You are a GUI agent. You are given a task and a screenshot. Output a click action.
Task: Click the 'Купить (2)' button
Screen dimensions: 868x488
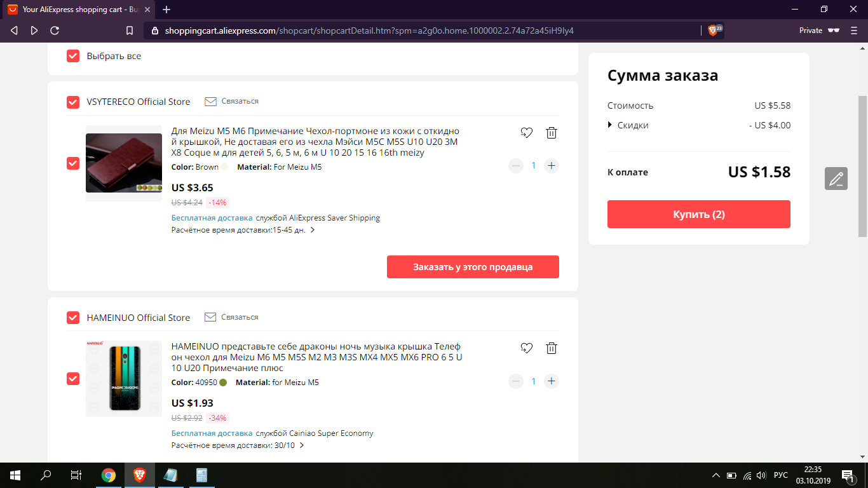[x=699, y=214]
